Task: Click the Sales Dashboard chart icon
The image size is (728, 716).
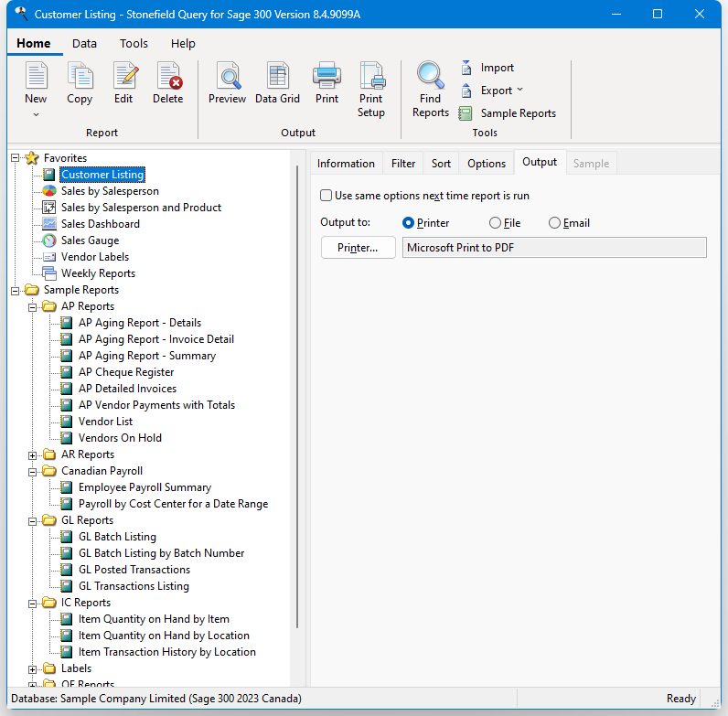Action: [x=49, y=224]
